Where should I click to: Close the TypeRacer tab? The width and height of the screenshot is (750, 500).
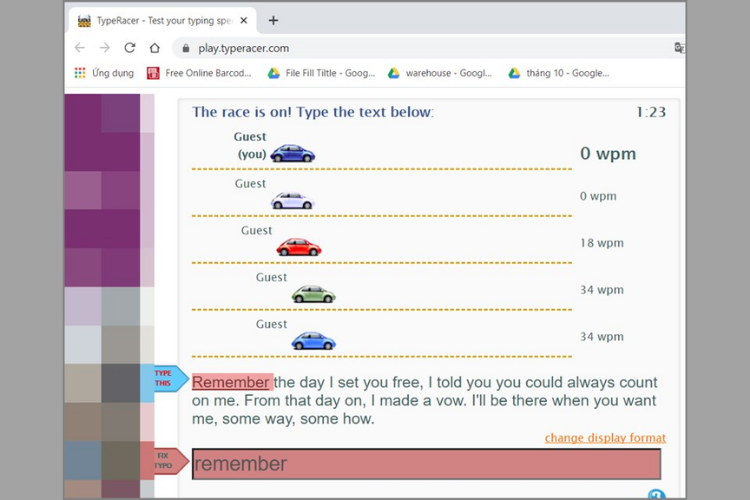point(244,21)
